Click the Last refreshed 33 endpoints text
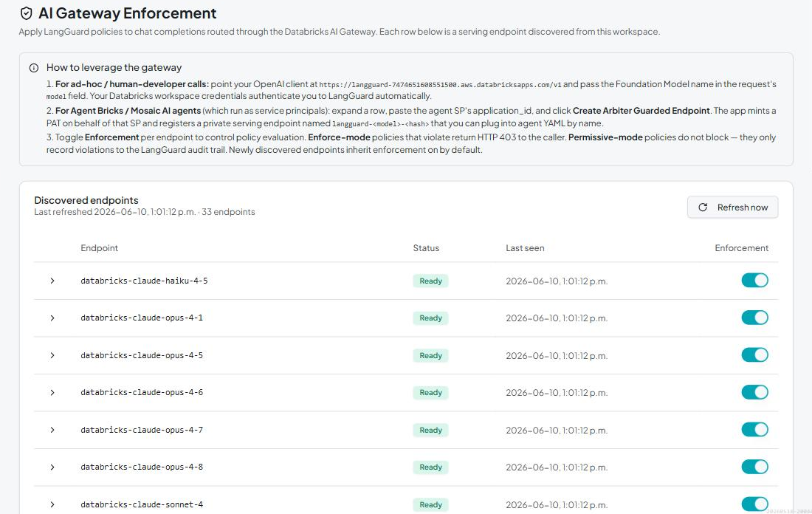812x514 pixels. pyautogui.click(x=145, y=212)
